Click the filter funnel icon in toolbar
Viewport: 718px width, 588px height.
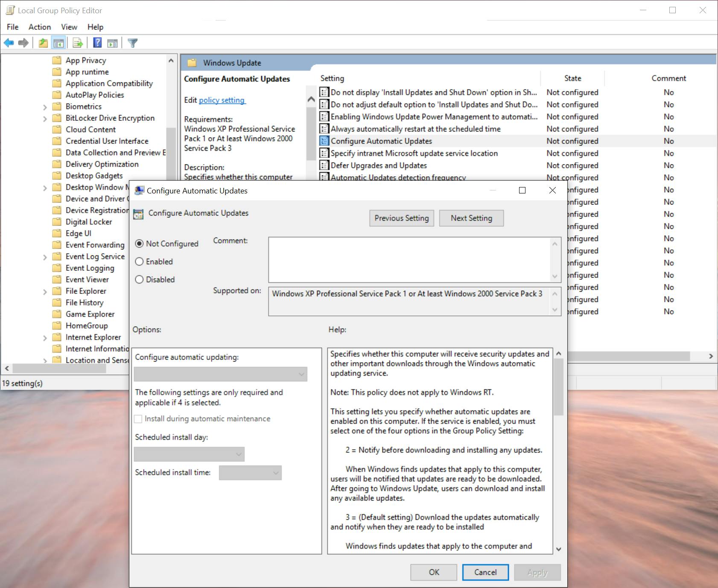(x=133, y=43)
